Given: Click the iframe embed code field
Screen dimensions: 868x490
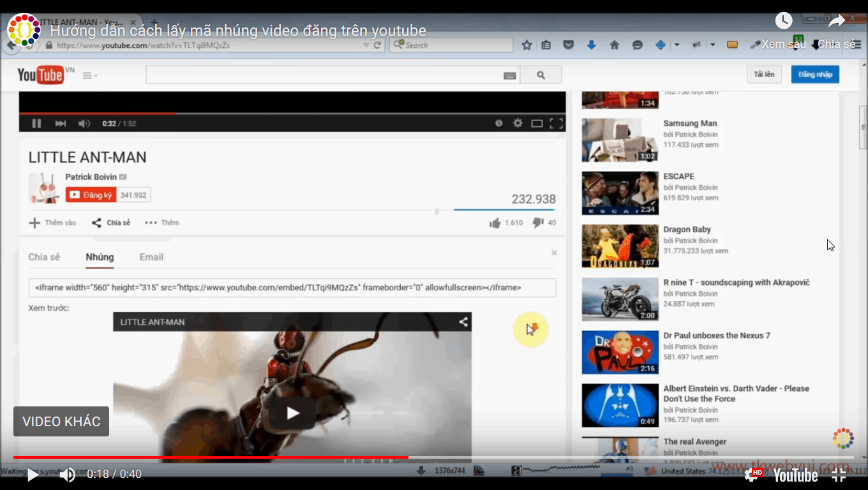Looking at the screenshot, I should point(292,288).
